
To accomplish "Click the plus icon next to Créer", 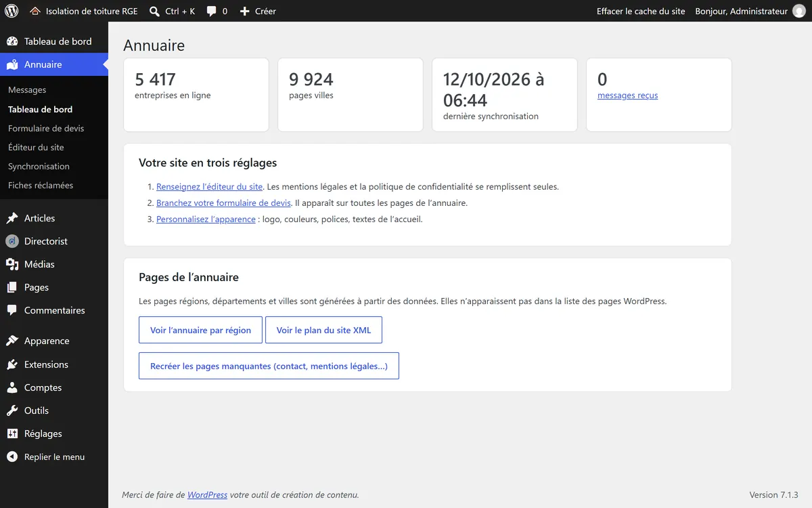I will 245,11.
